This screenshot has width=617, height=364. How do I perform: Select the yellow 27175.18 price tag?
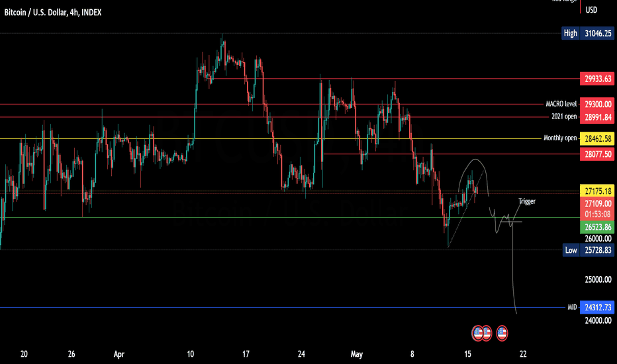[597, 191]
